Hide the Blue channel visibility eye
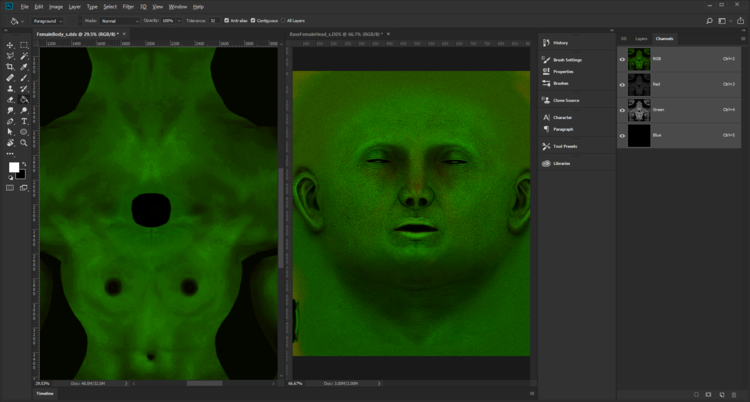Screen dimensions: 750x402 click(622, 135)
